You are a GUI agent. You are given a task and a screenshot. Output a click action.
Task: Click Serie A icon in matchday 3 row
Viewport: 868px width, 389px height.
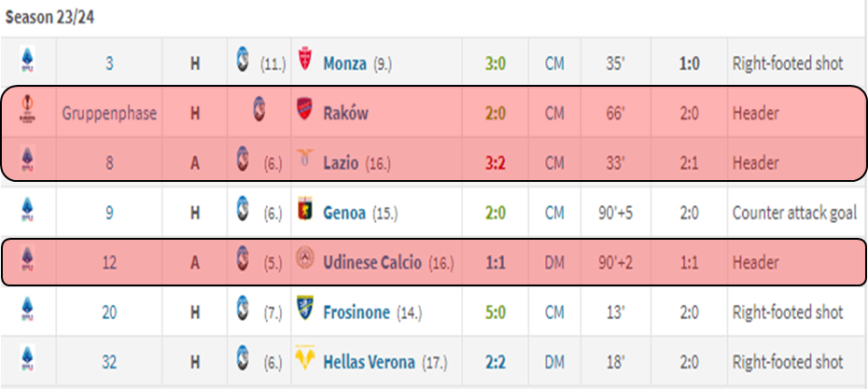click(x=27, y=60)
